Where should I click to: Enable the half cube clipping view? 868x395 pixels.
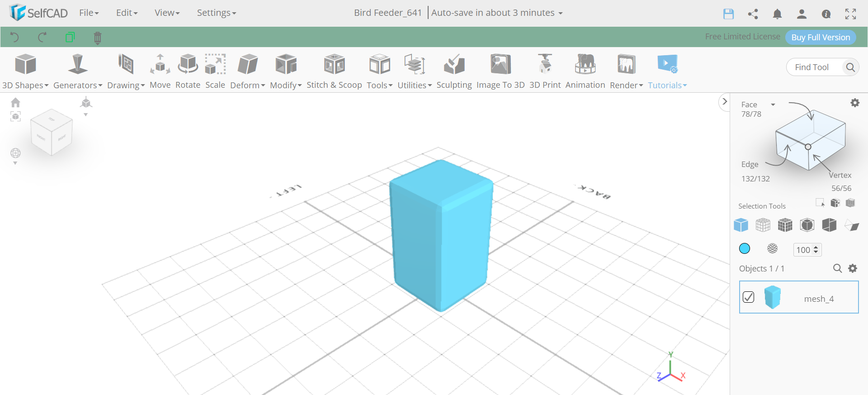click(830, 225)
